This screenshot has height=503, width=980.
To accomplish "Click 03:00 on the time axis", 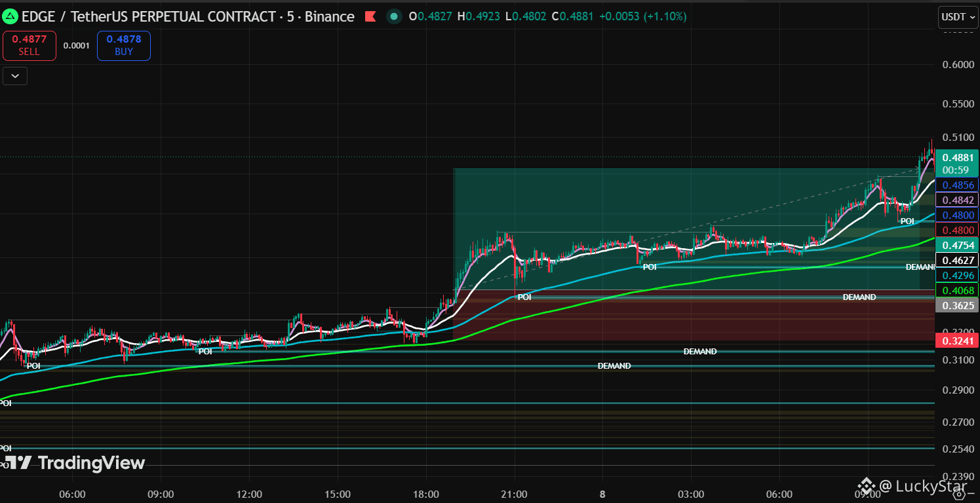I will [x=691, y=494].
